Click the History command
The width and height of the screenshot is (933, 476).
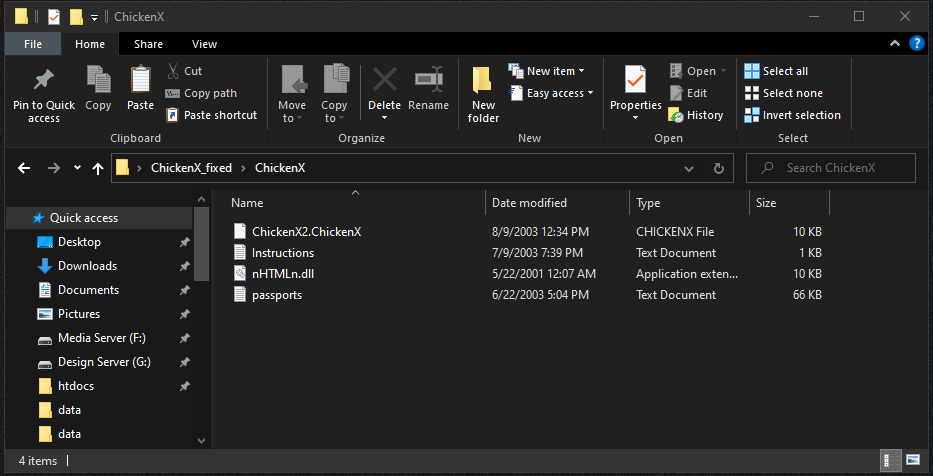click(x=696, y=115)
